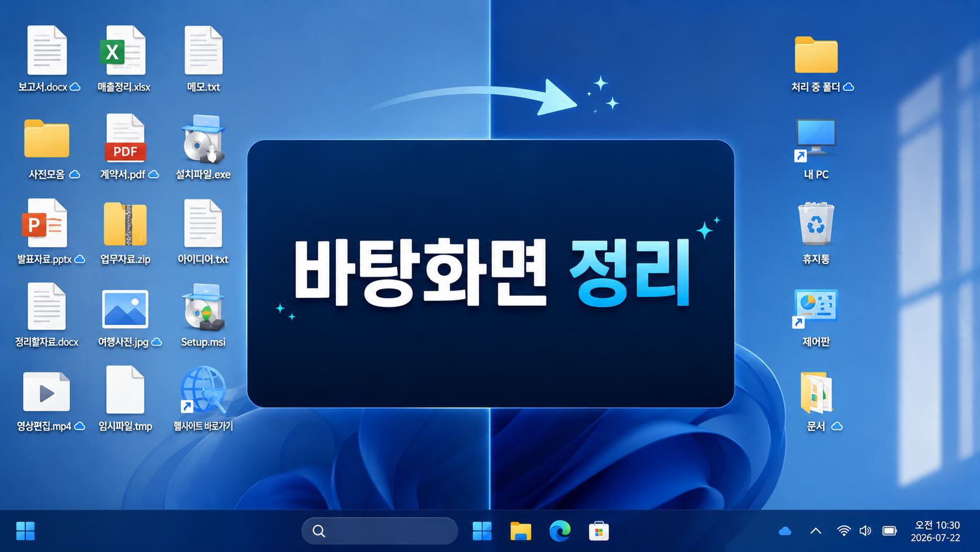
Task: Select the 매출정리.xlsx Excel file
Action: coord(123,50)
